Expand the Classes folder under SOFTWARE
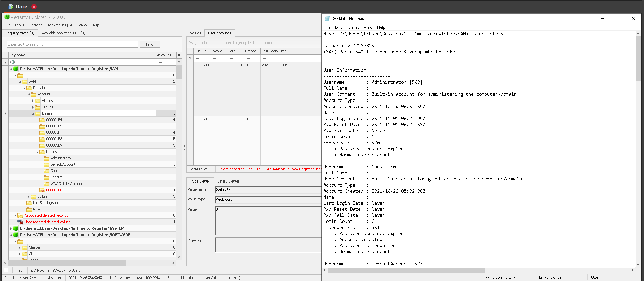 (x=20, y=247)
